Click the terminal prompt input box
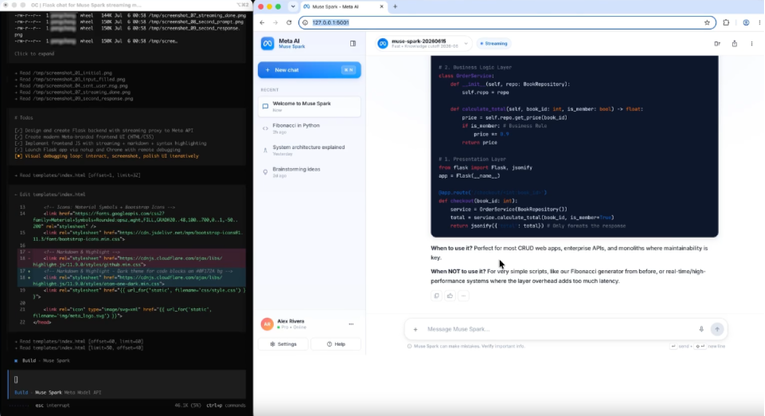This screenshot has height=416, width=765. click(x=128, y=379)
